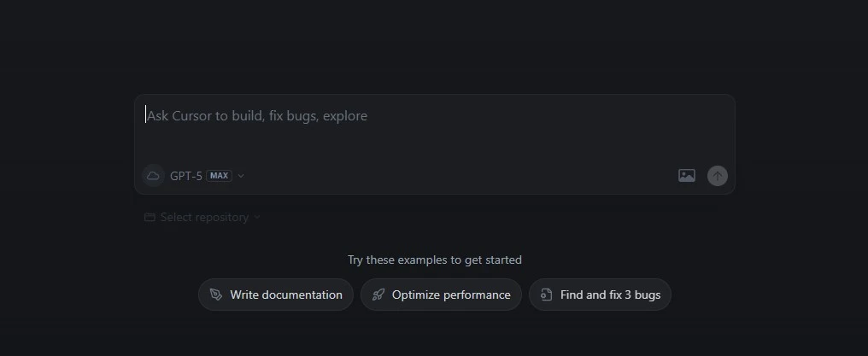Click the file icon in Find and fix 3 bugs
The image size is (868, 356).
(x=547, y=295)
